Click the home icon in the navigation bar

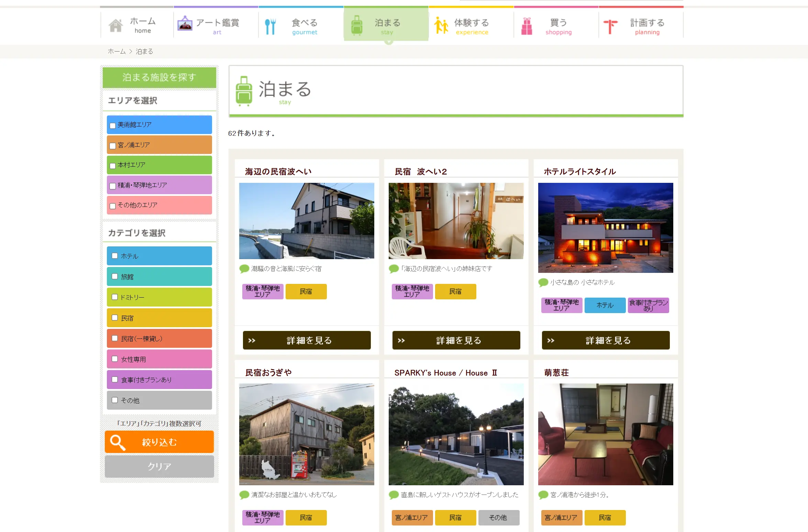(117, 24)
